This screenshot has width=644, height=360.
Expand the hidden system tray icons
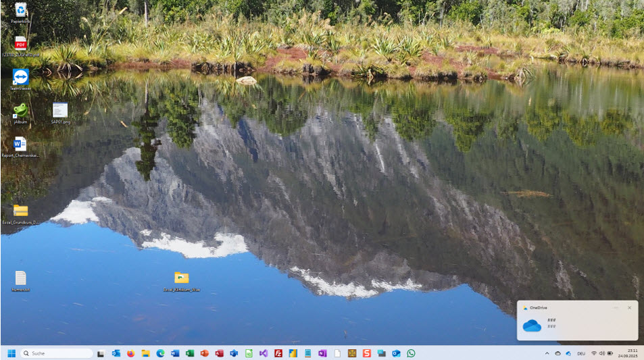pyautogui.click(x=547, y=353)
